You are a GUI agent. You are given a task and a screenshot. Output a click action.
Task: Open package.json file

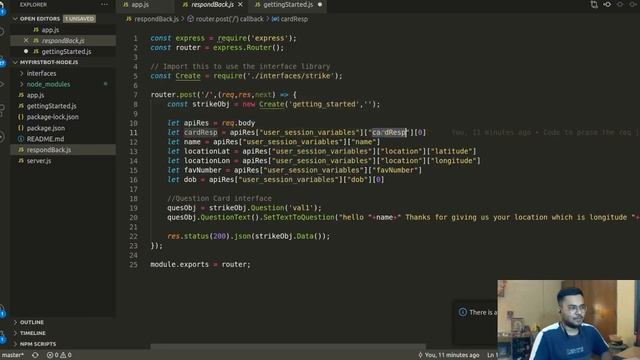coord(45,128)
